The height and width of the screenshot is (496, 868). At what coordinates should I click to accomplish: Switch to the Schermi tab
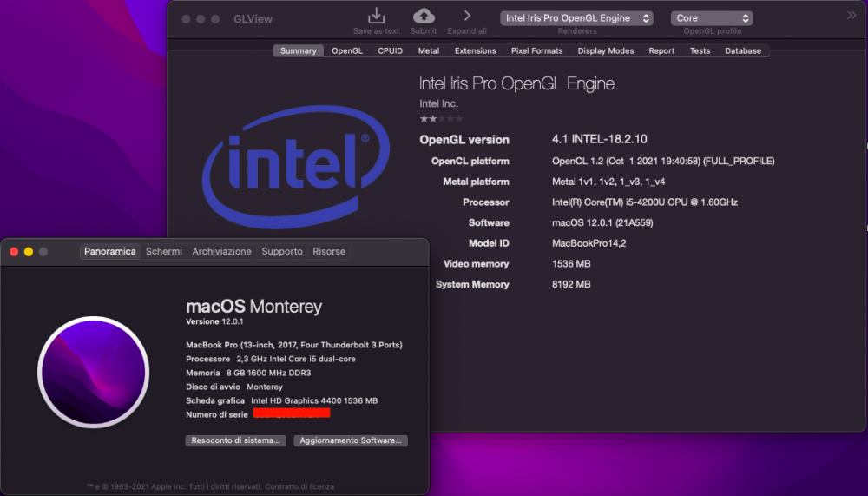pos(164,251)
